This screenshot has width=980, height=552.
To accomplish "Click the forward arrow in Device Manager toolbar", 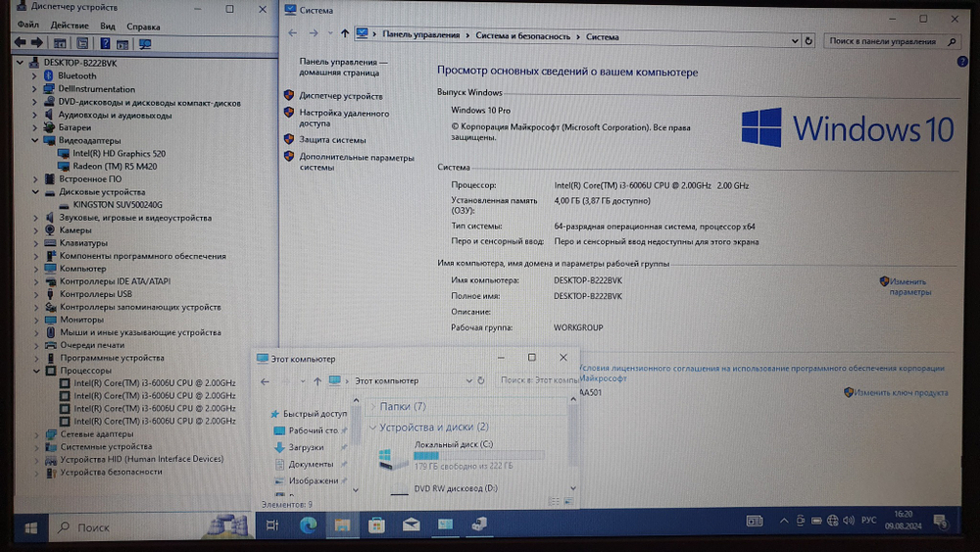I will pos(37,42).
